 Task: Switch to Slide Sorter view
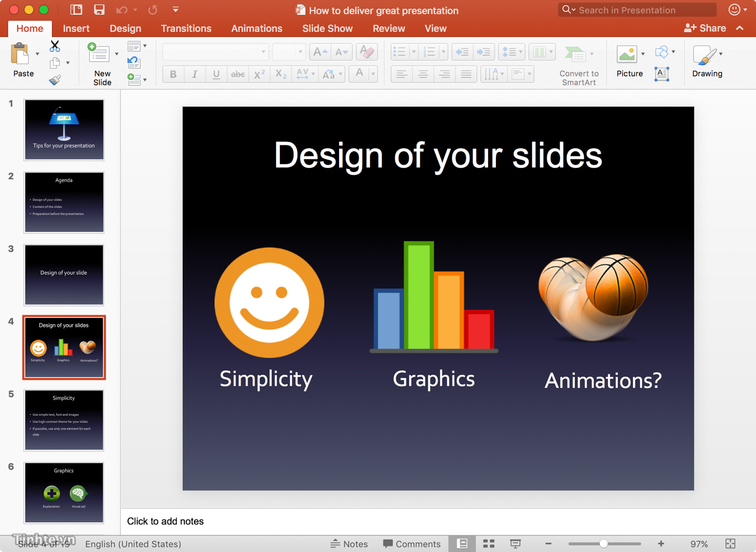pos(489,544)
